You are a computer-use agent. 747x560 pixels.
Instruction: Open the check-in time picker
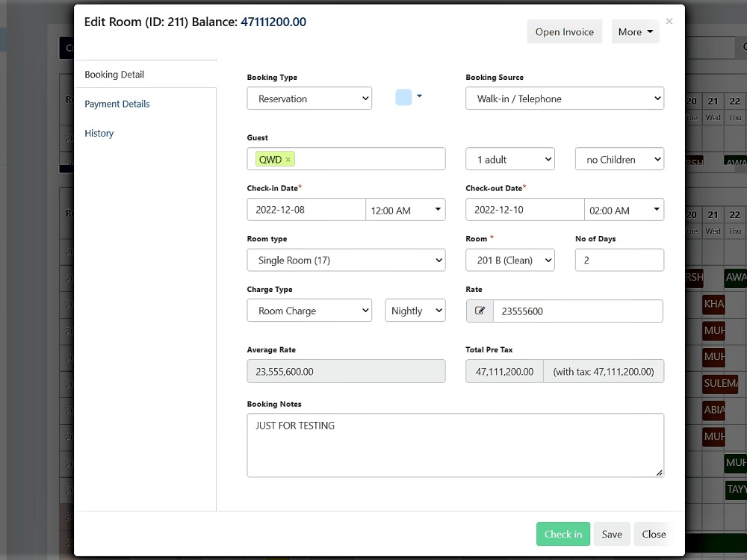406,209
